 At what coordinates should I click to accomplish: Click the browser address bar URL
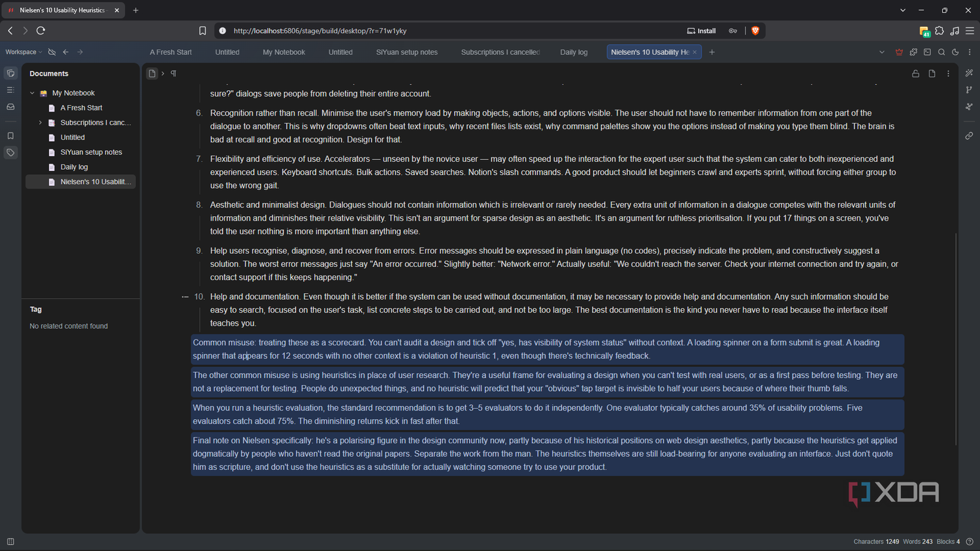(320, 31)
